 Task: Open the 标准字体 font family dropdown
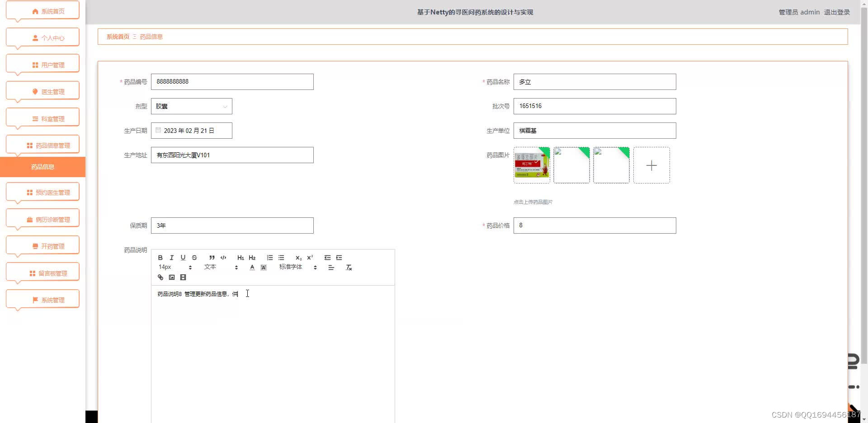click(298, 268)
